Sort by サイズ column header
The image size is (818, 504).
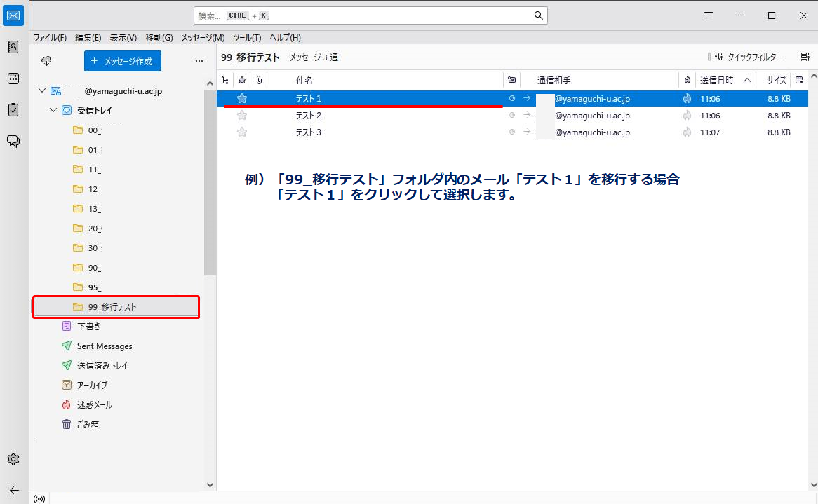tap(777, 81)
